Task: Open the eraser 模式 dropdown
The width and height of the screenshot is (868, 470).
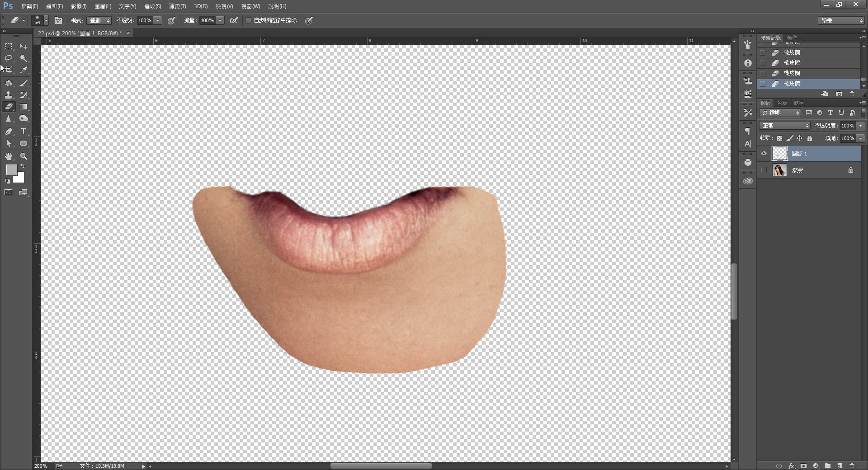Action: click(99, 20)
